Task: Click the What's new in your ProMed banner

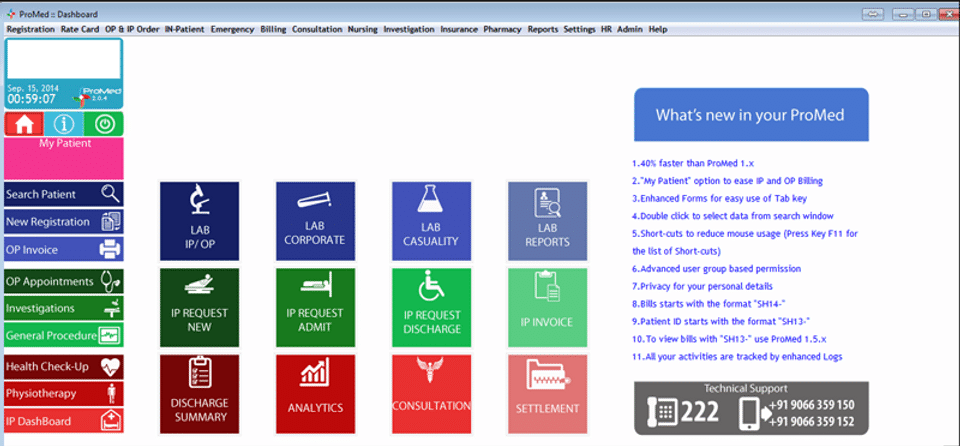Action: click(751, 115)
